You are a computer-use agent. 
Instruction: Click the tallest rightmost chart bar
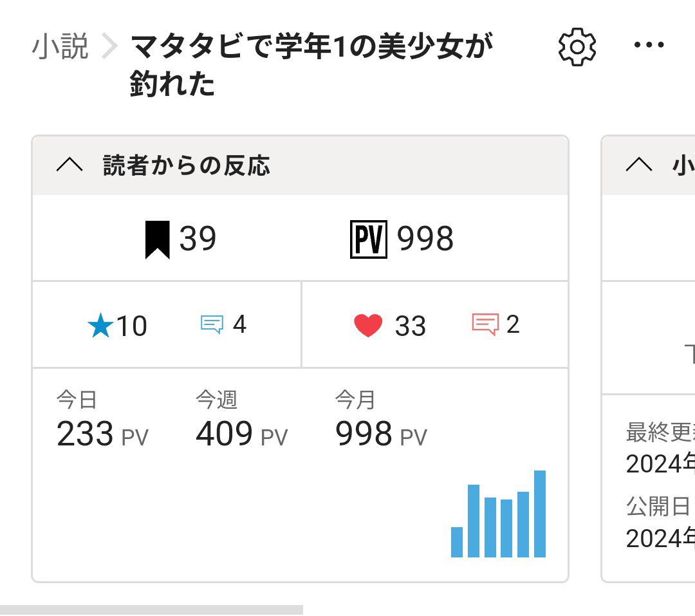540,514
